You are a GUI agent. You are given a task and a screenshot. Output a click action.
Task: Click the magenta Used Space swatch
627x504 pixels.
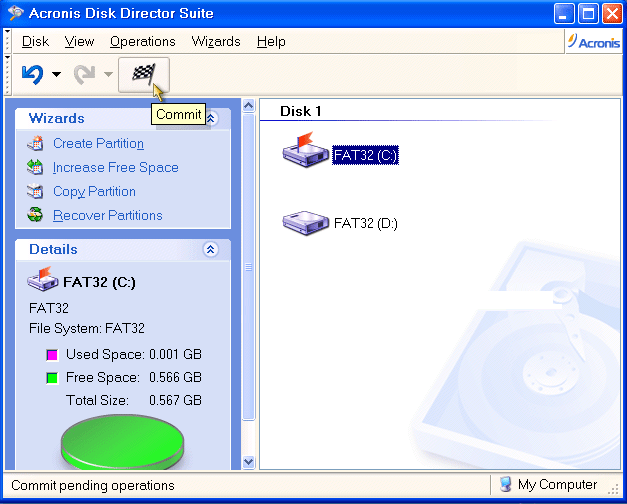tap(52, 355)
